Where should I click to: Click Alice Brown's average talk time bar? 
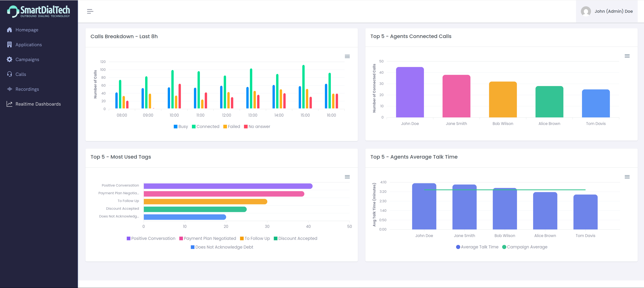point(545,211)
